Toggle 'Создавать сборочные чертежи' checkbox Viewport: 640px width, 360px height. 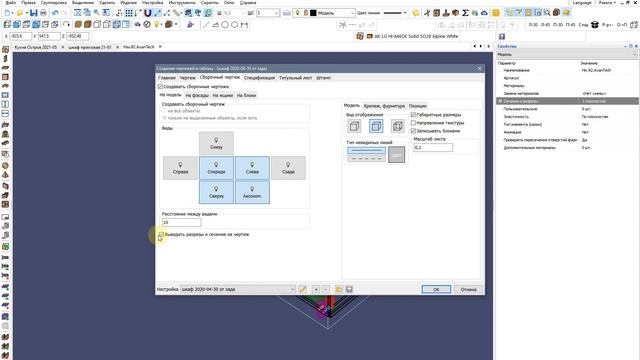pyautogui.click(x=160, y=87)
